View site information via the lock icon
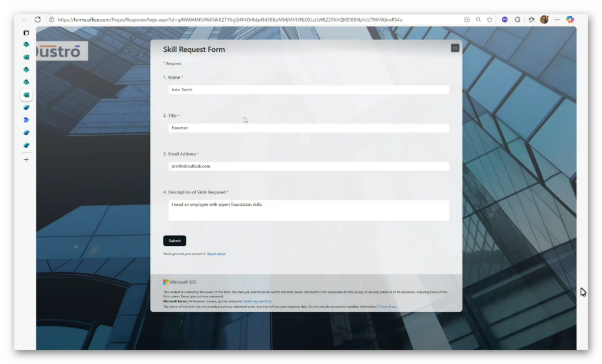The height and width of the screenshot is (364, 602). tap(52, 19)
